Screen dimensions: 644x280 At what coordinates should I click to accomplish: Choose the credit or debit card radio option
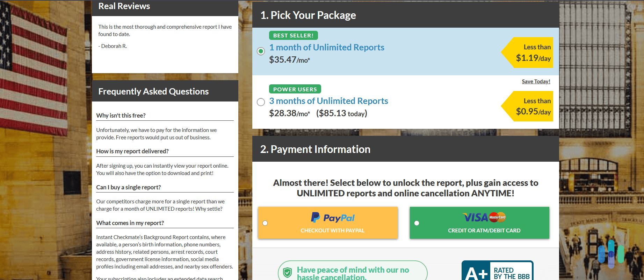click(x=417, y=223)
